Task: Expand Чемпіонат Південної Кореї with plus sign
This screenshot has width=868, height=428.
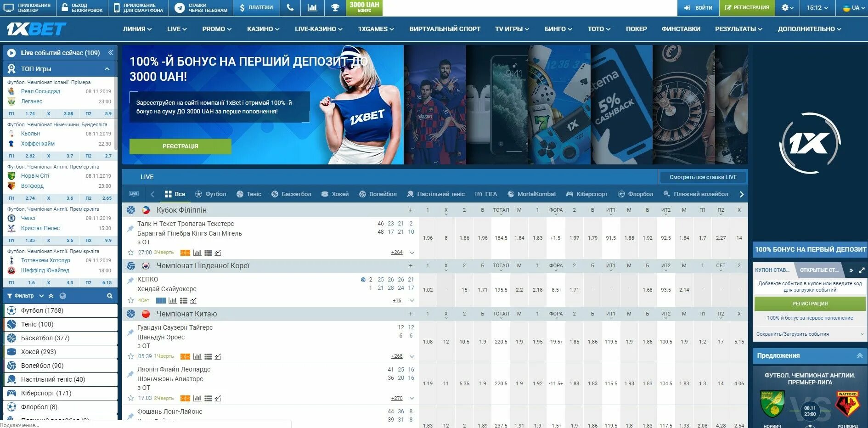Action: (411, 266)
